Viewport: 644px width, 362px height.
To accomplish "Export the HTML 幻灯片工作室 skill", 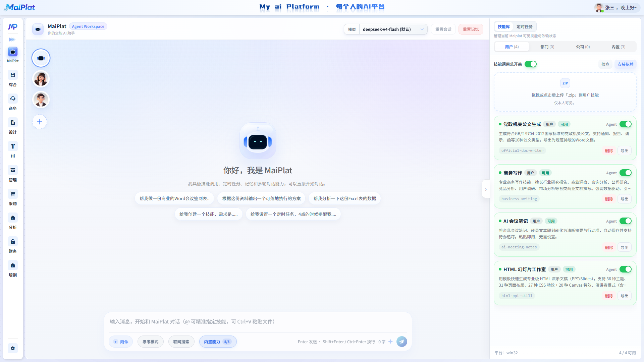I will point(624,296).
